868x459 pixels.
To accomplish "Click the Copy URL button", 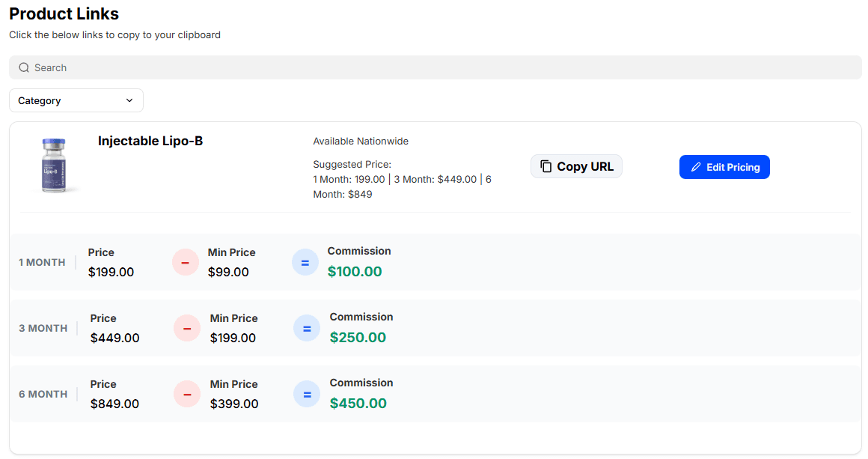I will (576, 166).
